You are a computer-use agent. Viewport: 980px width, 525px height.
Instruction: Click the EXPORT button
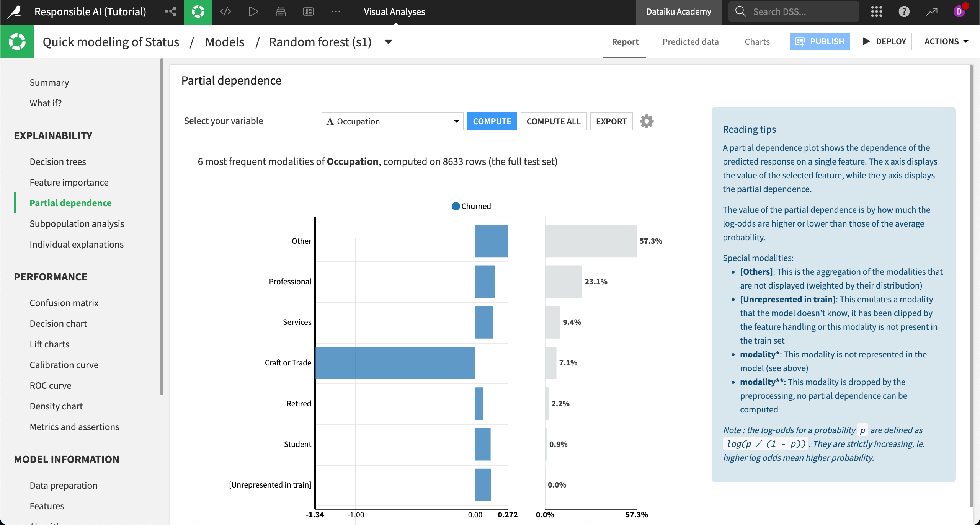[x=611, y=121]
